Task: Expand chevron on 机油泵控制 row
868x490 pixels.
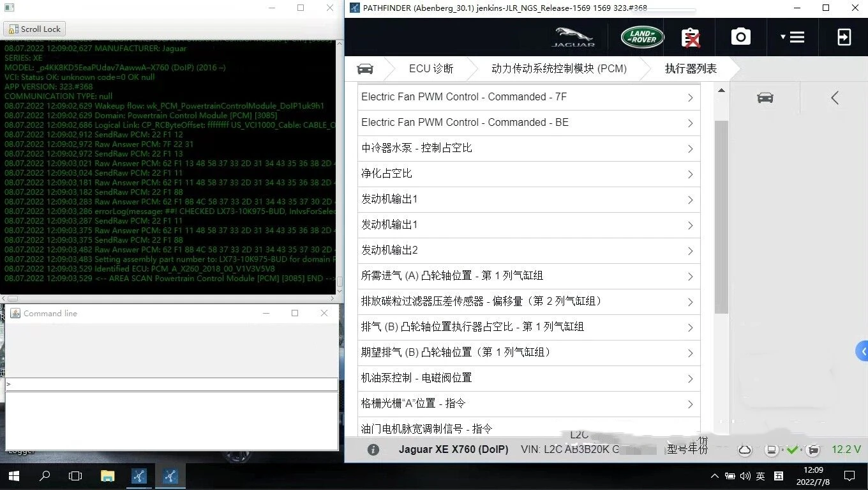Action: 690,379
